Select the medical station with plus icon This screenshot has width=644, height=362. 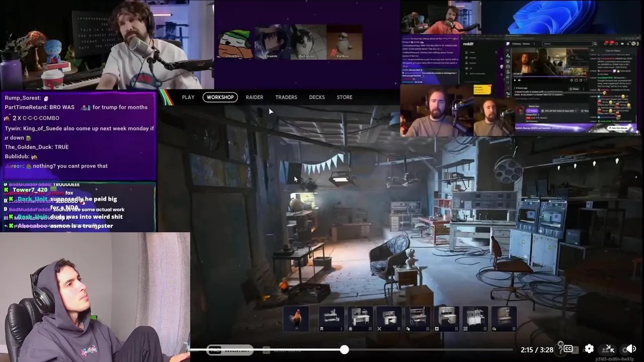click(x=446, y=319)
